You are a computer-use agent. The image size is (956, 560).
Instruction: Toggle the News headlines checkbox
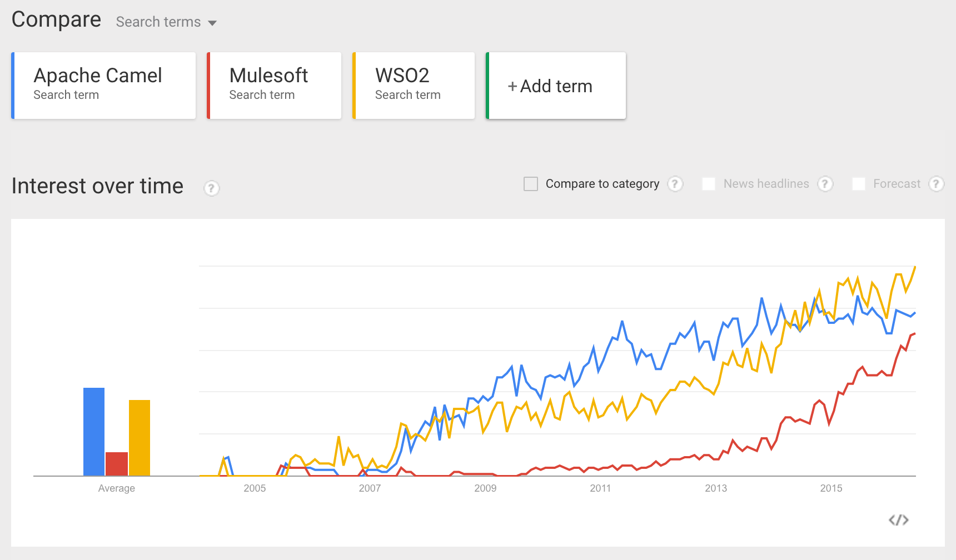(709, 184)
